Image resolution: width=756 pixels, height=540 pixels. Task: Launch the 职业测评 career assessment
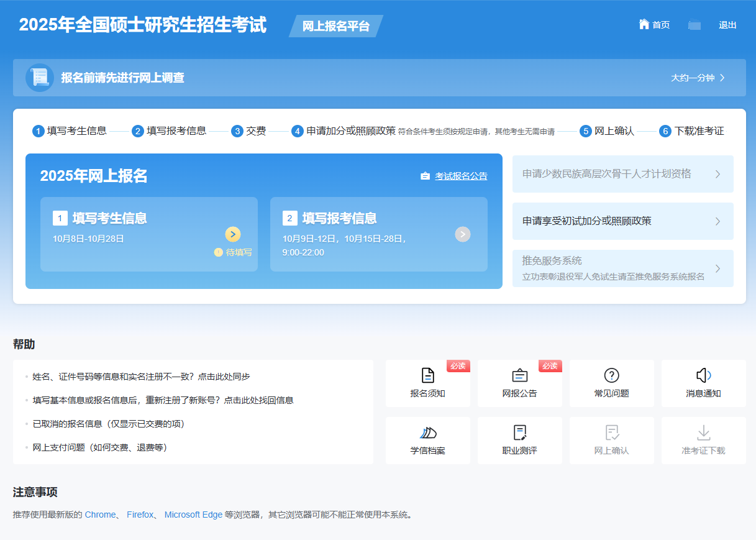pyautogui.click(x=519, y=441)
